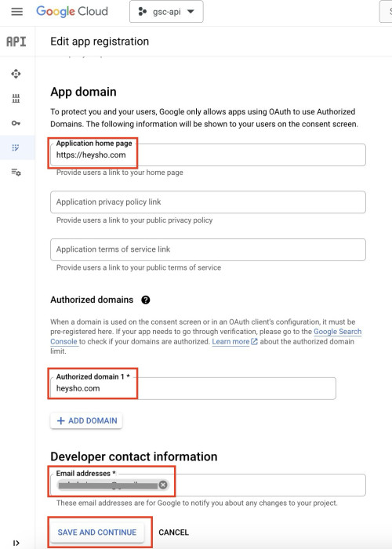Viewport: 392px width, 549px height.
Task: Click the Authorized domains help icon
Action: 146,300
